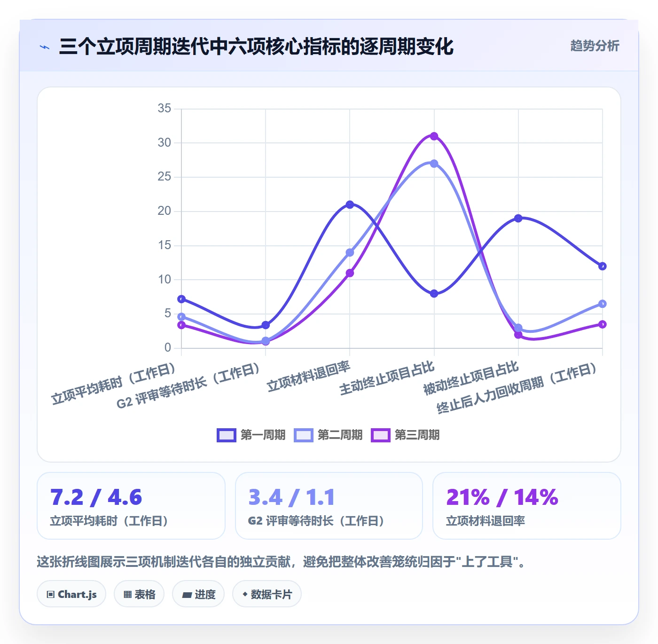Click the y-axis value 20
This screenshot has height=644, width=658.
(164, 211)
